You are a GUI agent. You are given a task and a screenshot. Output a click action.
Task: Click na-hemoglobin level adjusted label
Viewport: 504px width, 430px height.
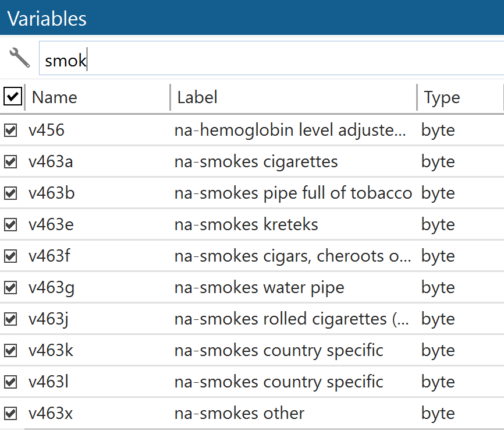(290, 130)
